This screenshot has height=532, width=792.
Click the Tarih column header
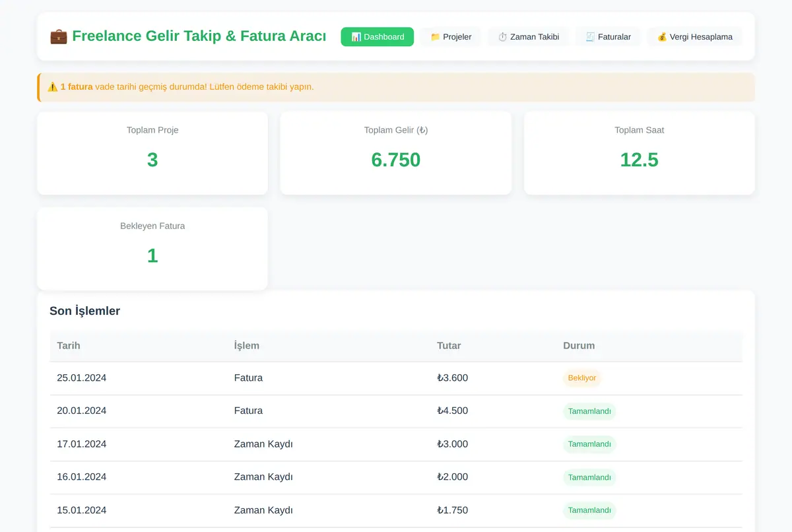(69, 345)
